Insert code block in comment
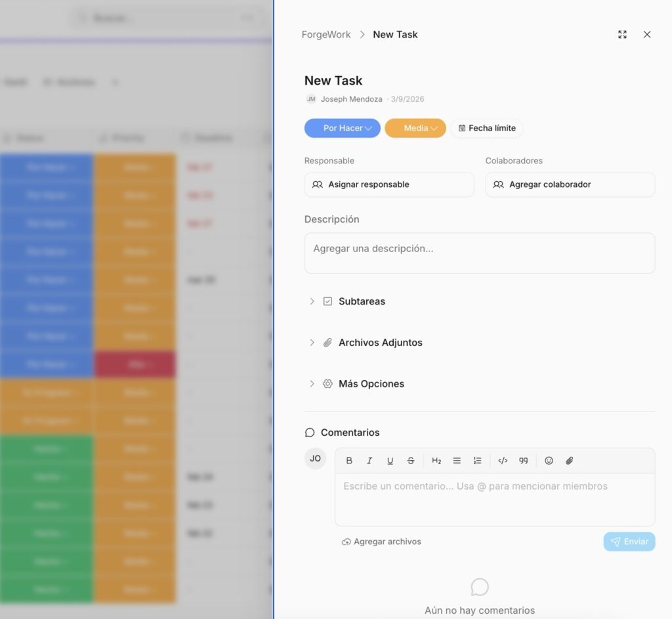The image size is (672, 619). [503, 461]
